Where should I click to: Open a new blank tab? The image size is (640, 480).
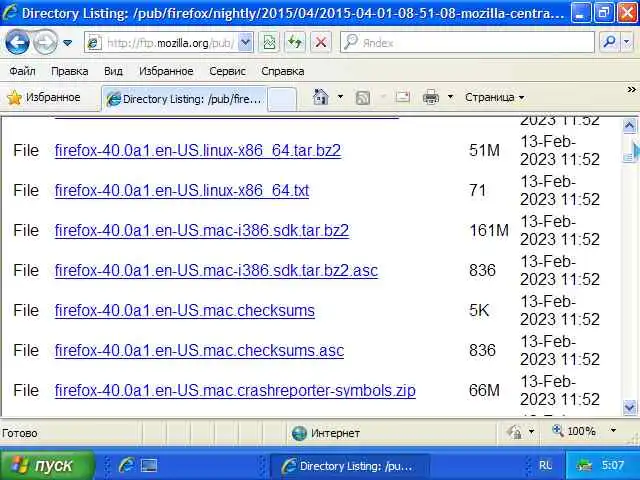coord(282,99)
